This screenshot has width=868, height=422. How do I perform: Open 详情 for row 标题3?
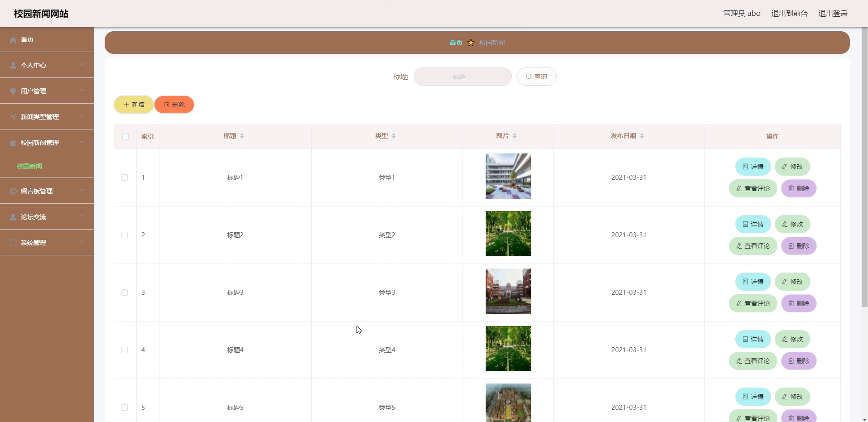click(x=753, y=282)
